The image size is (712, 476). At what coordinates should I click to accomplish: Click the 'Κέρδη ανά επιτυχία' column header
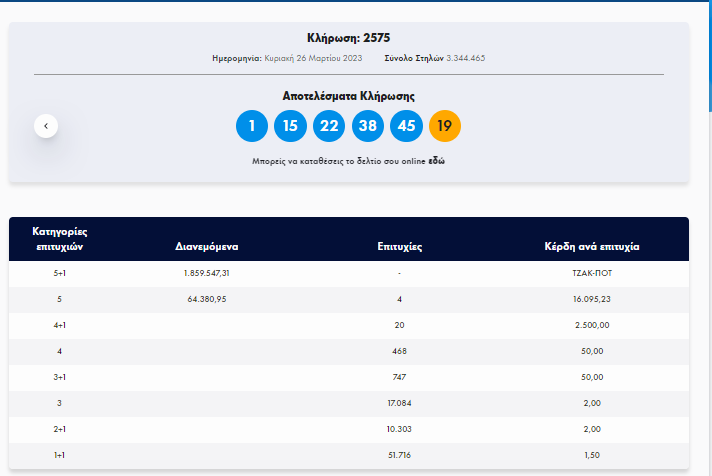point(591,246)
